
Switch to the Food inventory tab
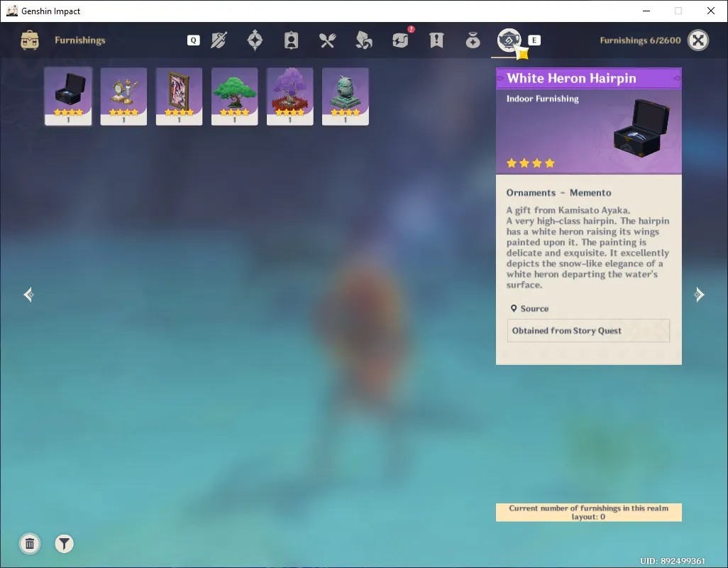pos(327,40)
